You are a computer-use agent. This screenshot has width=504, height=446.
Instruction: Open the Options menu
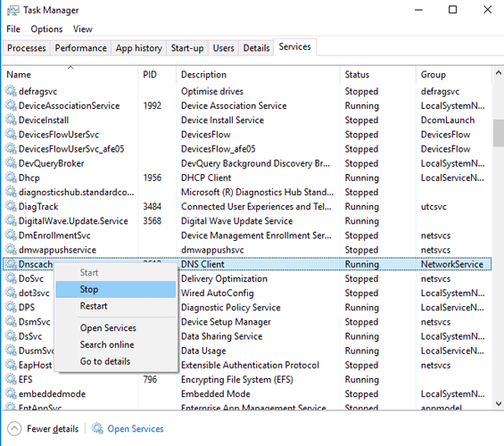coord(46,29)
